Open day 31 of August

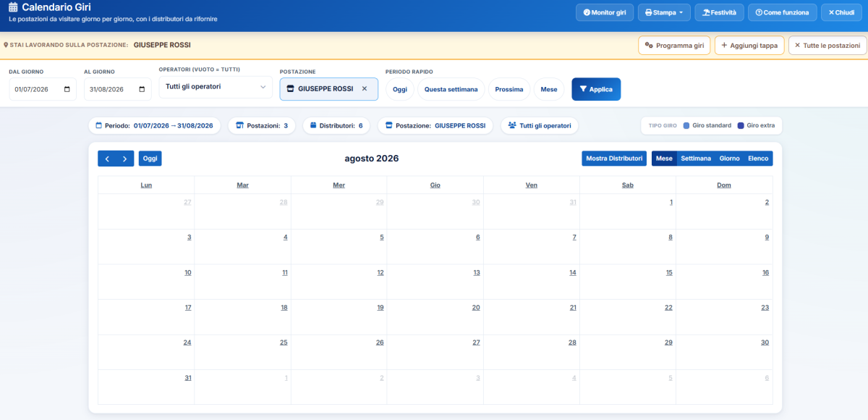pos(188,378)
